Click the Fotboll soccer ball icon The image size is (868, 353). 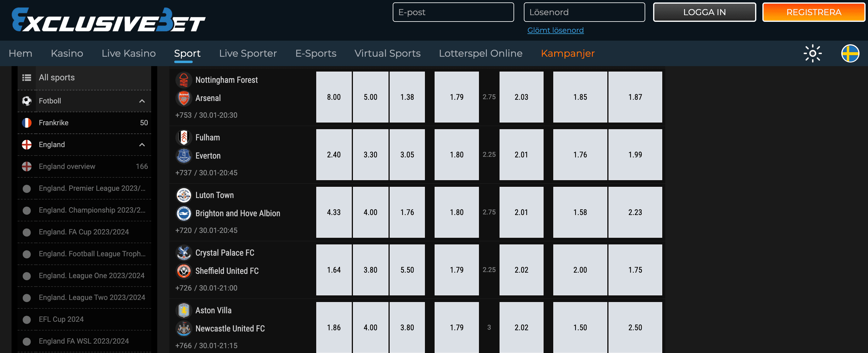pos(27,101)
